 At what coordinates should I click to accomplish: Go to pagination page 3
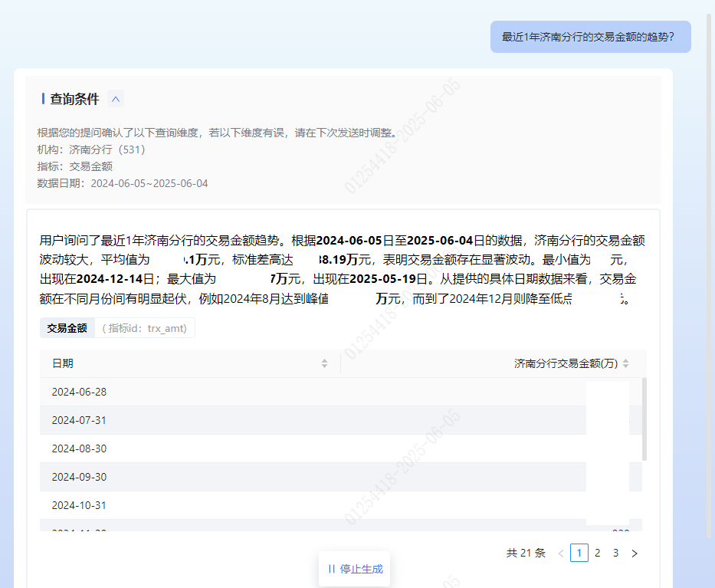615,553
